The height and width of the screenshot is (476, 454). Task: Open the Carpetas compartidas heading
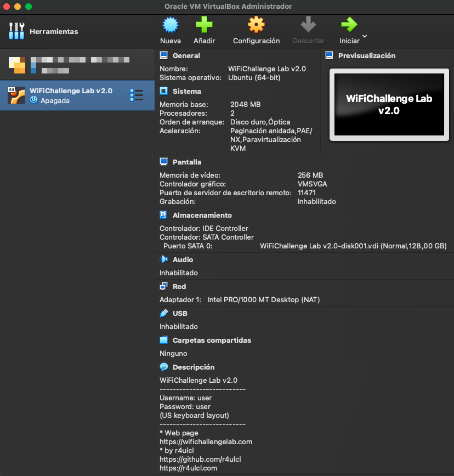(x=212, y=340)
